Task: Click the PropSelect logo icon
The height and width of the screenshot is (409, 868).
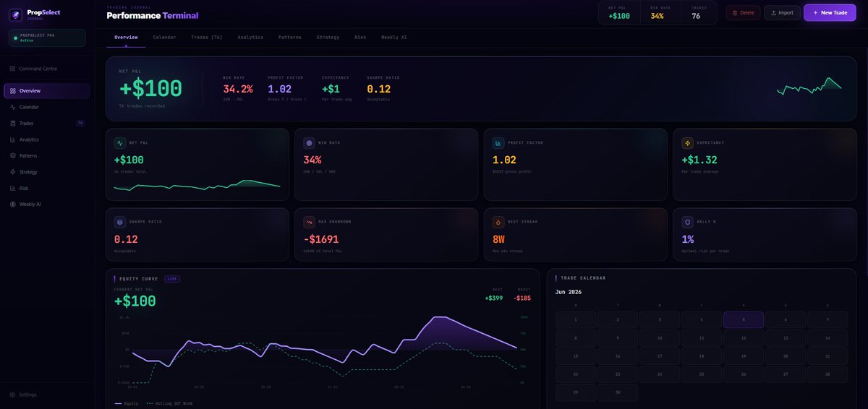Action: pyautogui.click(x=15, y=14)
